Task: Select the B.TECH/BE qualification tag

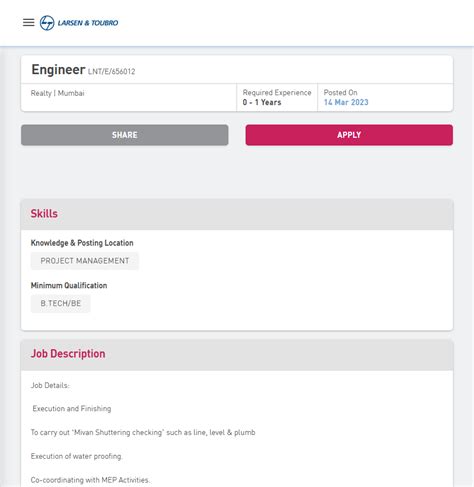Action: (x=61, y=304)
